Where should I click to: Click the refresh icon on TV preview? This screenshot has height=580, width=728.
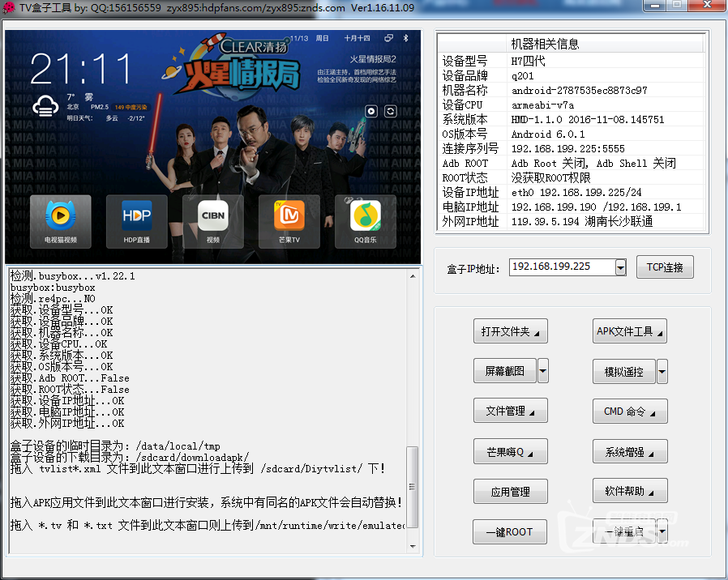(391, 111)
